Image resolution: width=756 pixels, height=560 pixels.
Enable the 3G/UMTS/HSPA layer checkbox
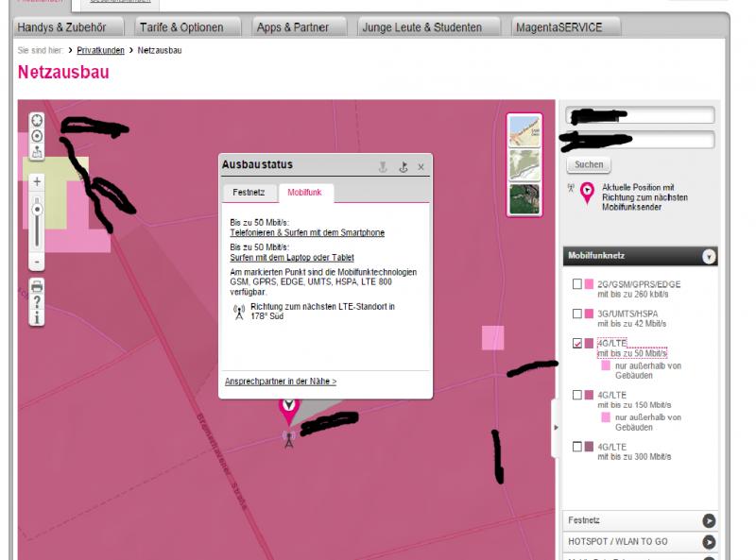[x=577, y=314]
